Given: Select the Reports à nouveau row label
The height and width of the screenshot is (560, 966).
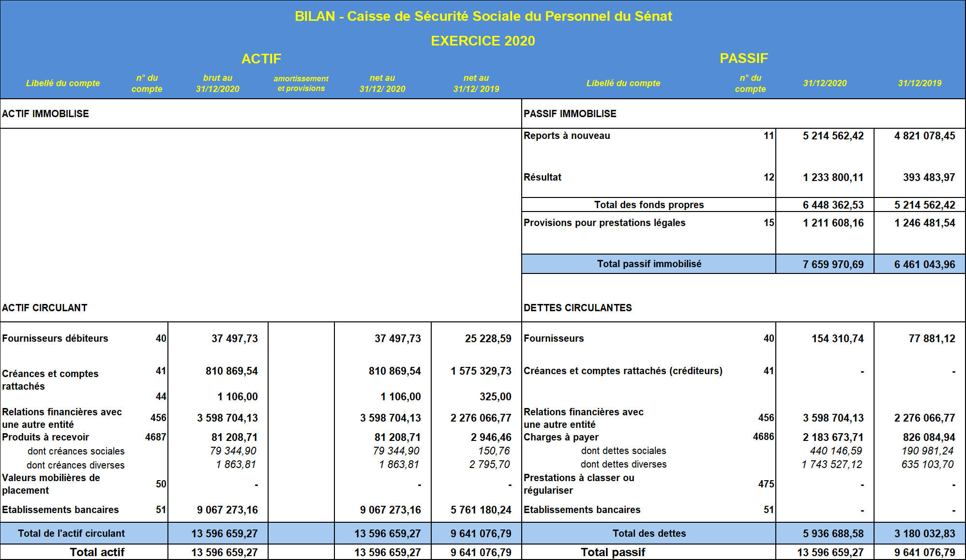Looking at the screenshot, I should pos(567,136).
